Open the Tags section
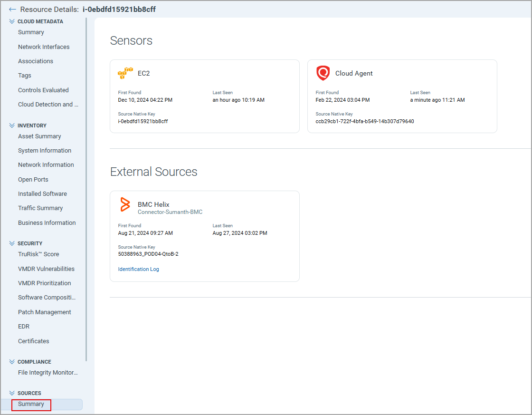The image size is (532, 415). [24, 76]
